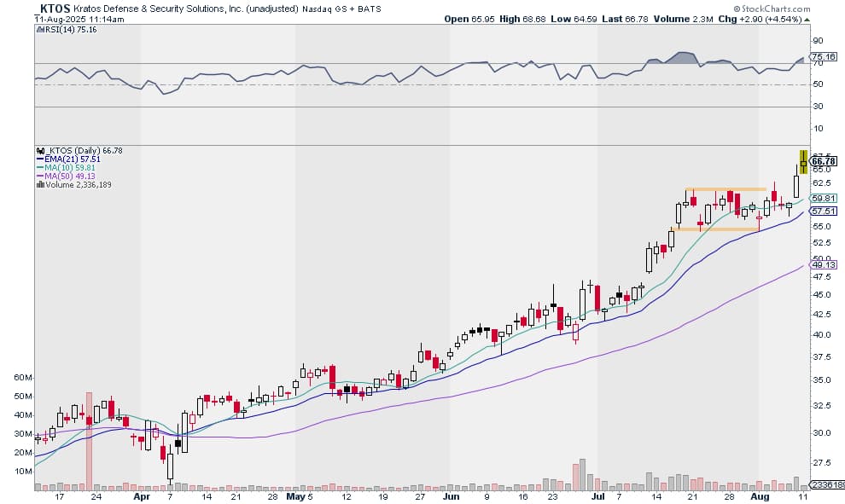The image size is (845, 504).
Task: Click the 66.78 last price tag
Action: coord(824,161)
